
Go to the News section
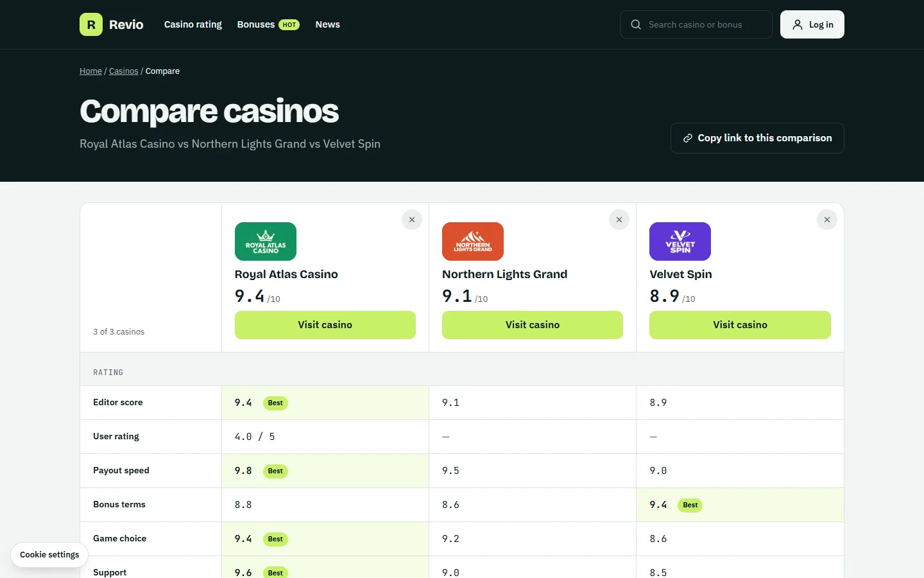tap(328, 24)
